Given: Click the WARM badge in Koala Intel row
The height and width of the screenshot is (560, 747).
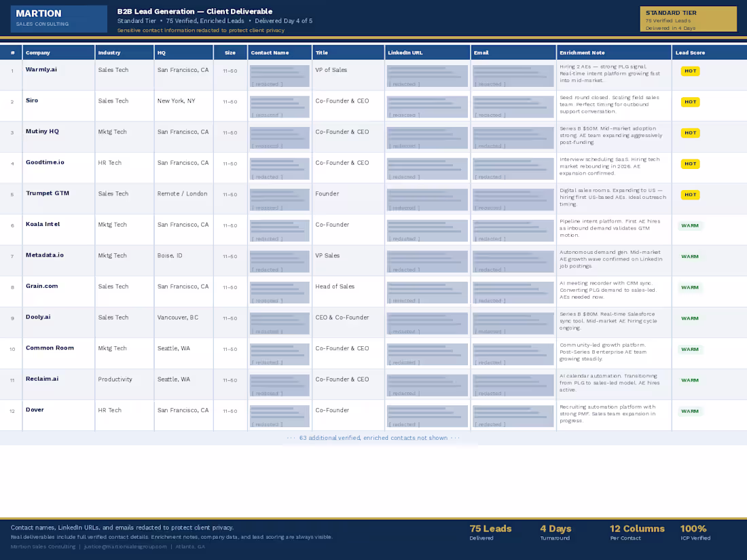Looking at the screenshot, I should click(x=690, y=226).
